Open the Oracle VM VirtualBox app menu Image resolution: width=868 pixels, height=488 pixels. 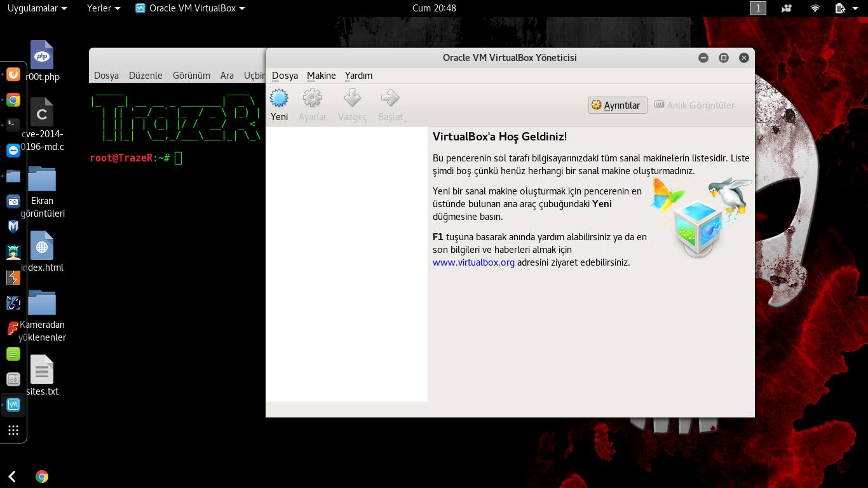tap(191, 8)
